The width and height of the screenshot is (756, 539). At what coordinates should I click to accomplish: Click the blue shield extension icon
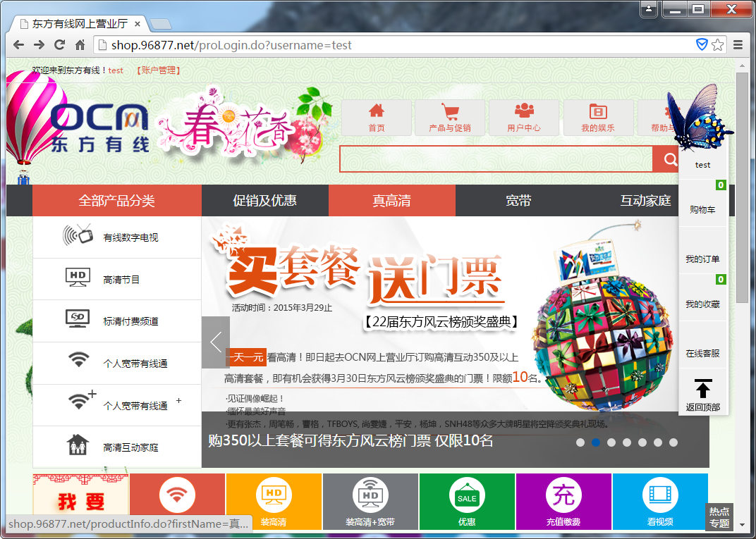click(x=702, y=45)
